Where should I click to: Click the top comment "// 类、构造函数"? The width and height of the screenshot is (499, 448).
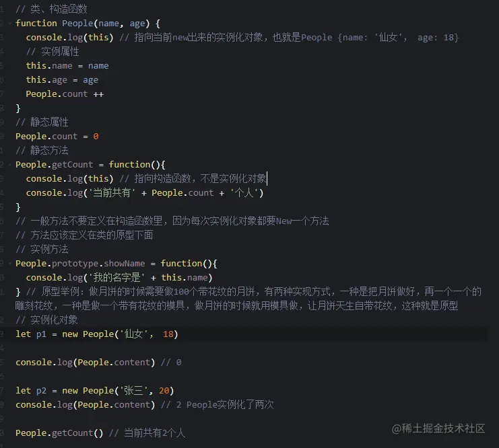click(x=51, y=9)
